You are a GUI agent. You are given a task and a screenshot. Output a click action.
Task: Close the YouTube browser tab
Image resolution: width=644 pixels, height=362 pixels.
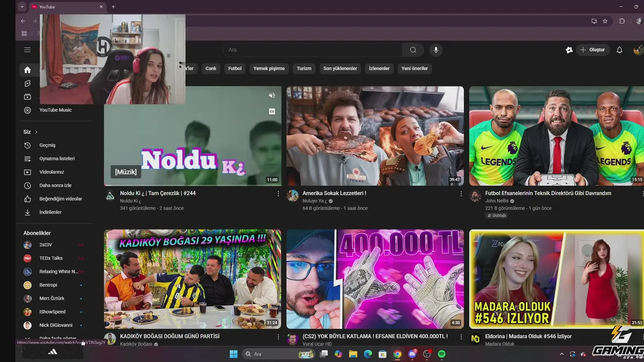click(101, 7)
